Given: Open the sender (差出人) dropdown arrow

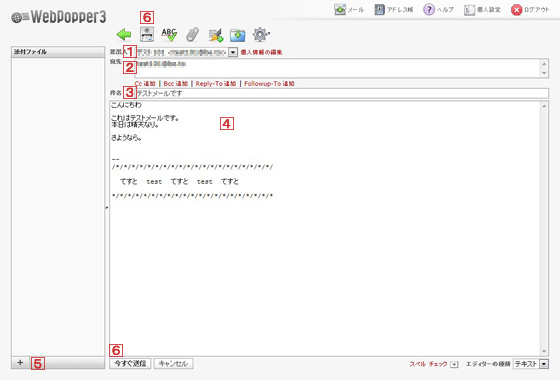Looking at the screenshot, I should [x=233, y=52].
